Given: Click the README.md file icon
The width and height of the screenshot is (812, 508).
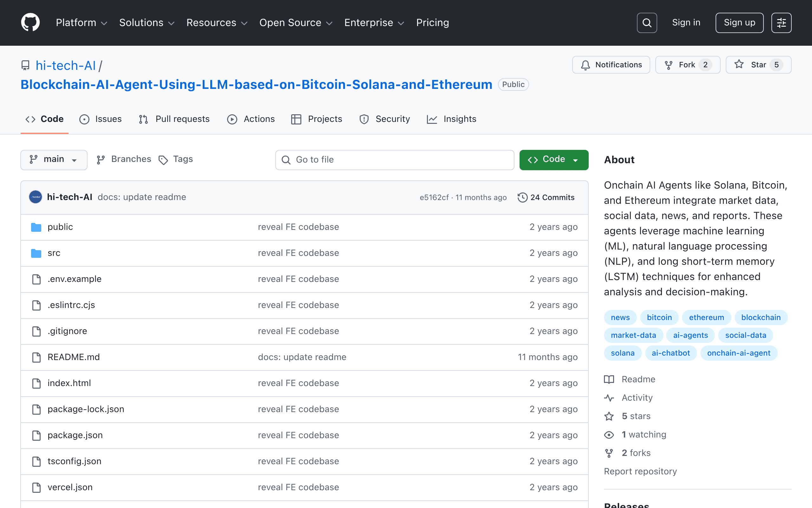Looking at the screenshot, I should click(36, 357).
